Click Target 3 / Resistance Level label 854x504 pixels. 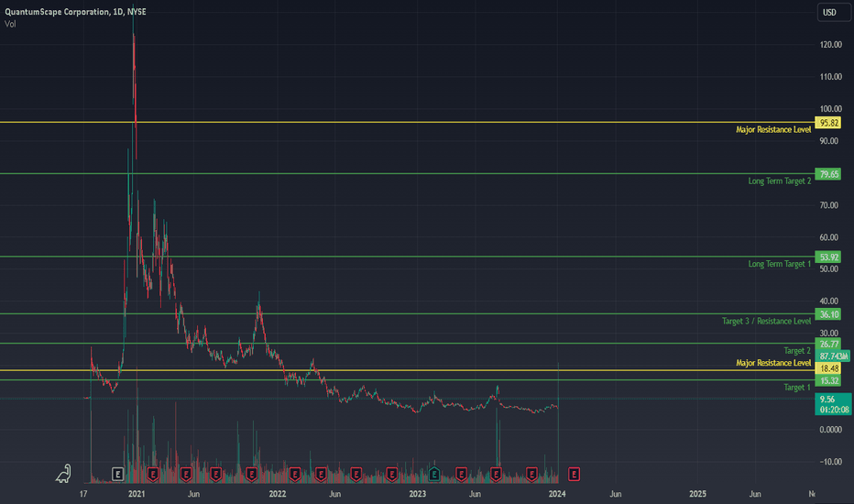point(766,321)
